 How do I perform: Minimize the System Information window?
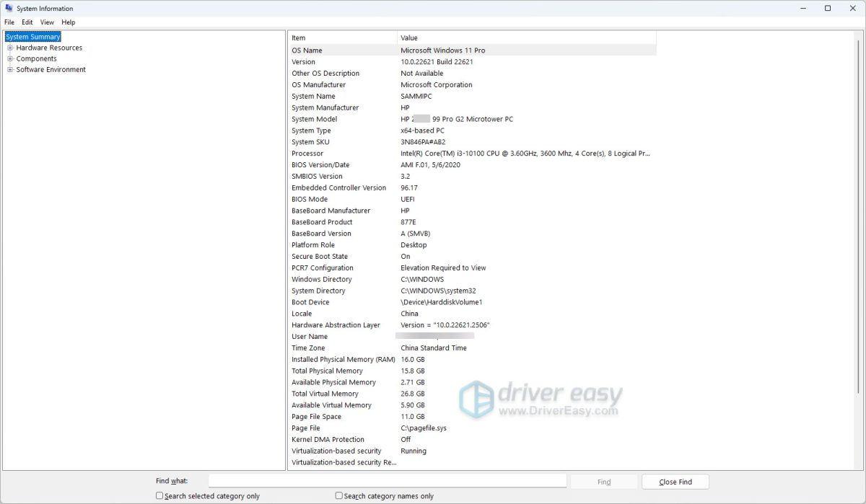click(x=803, y=9)
